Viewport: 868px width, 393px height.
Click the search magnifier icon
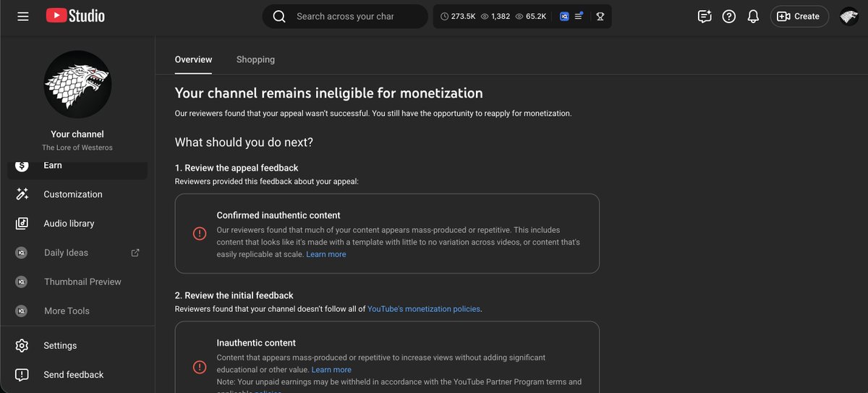(279, 16)
